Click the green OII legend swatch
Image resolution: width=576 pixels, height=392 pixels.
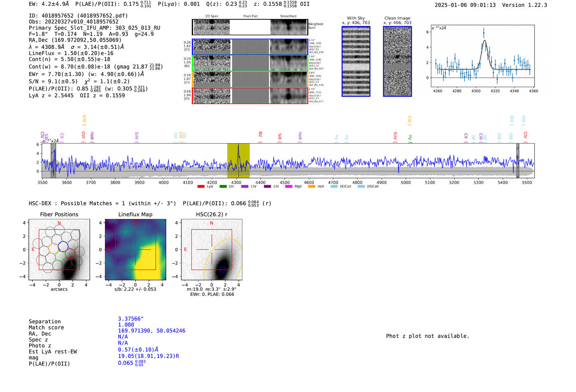click(223, 187)
